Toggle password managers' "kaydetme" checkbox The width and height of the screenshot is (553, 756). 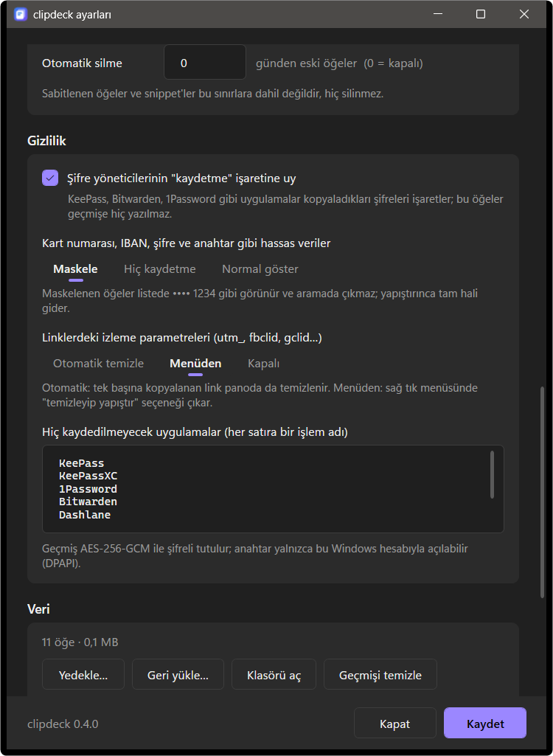pyautogui.click(x=50, y=178)
